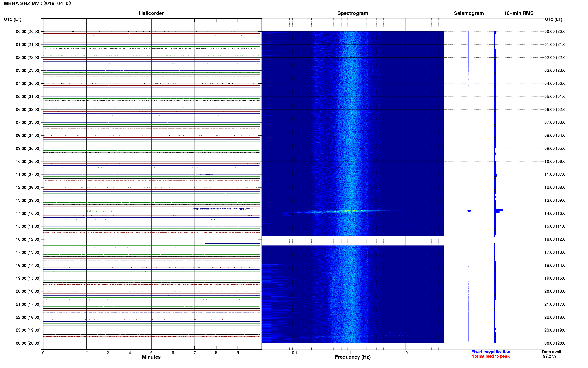Viewport: 588px width, 368px height.
Task: Click the 1 Hz frequency tick label
Action: point(350,353)
